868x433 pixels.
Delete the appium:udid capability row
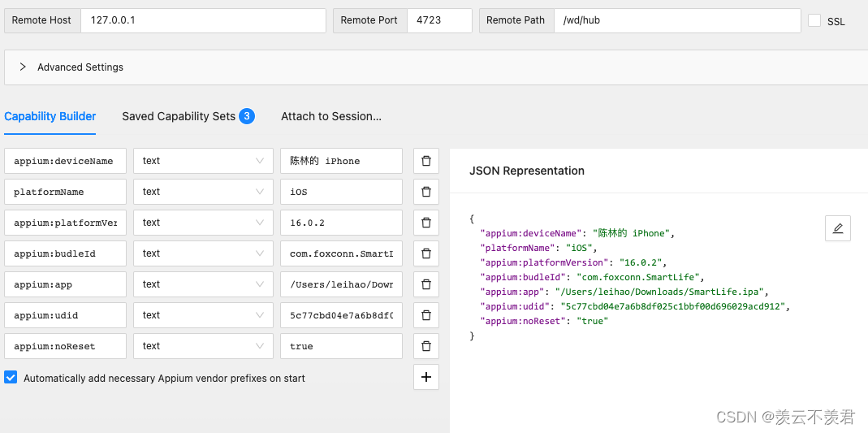(426, 315)
